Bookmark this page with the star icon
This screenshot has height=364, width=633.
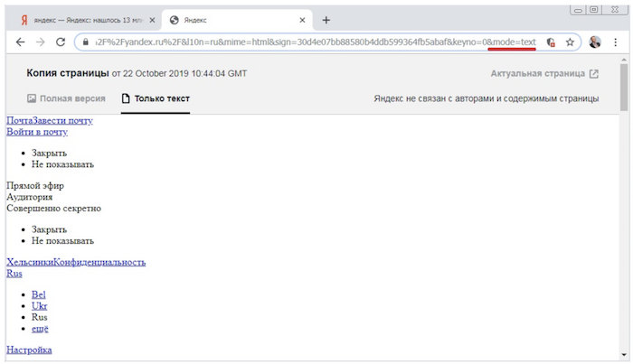(x=570, y=42)
